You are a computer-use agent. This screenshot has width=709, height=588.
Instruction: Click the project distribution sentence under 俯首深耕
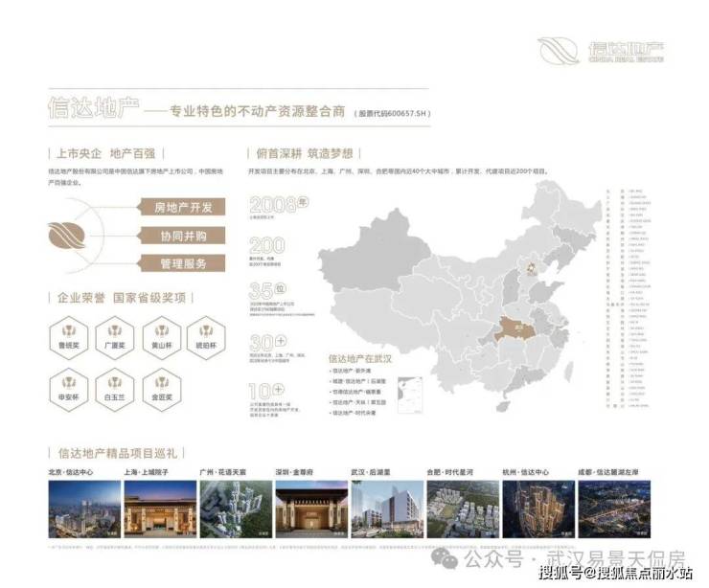(x=398, y=171)
